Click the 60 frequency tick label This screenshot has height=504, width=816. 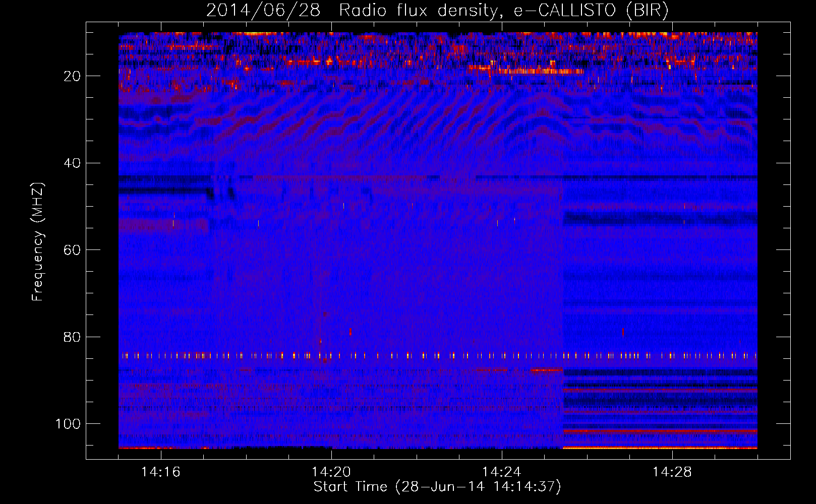pyautogui.click(x=73, y=250)
